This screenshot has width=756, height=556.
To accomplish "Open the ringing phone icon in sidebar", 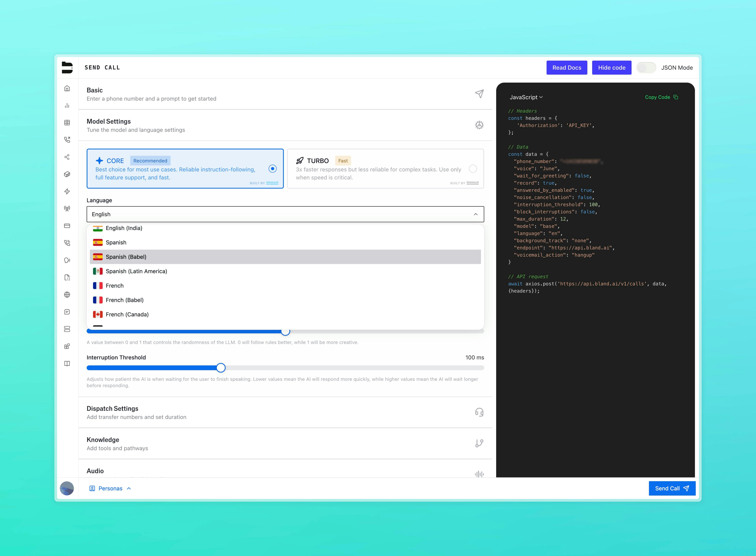I will point(67,243).
